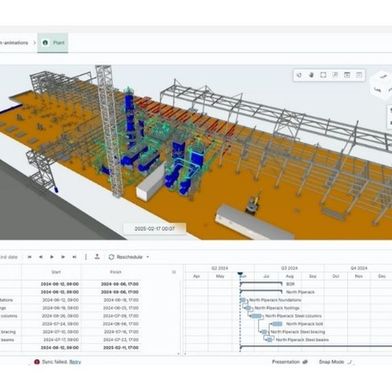
Task: Click the May month header
Action: (220, 276)
